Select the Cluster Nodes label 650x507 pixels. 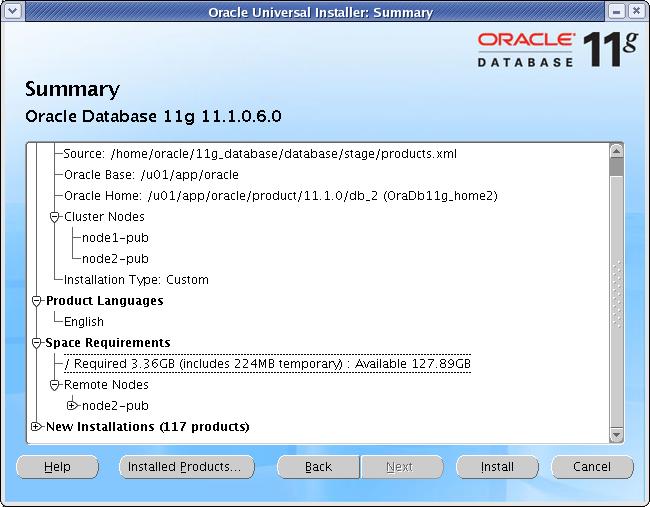[x=104, y=216]
